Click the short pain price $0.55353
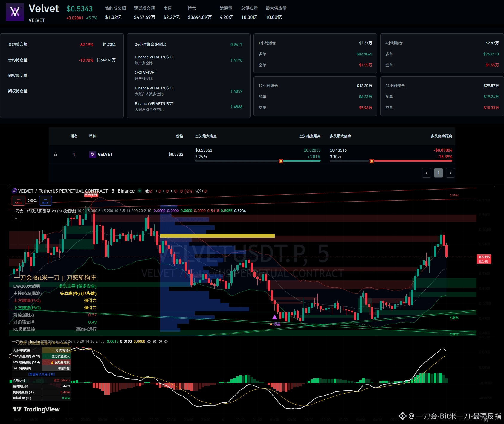The width and height of the screenshot is (504, 424). coord(204,150)
